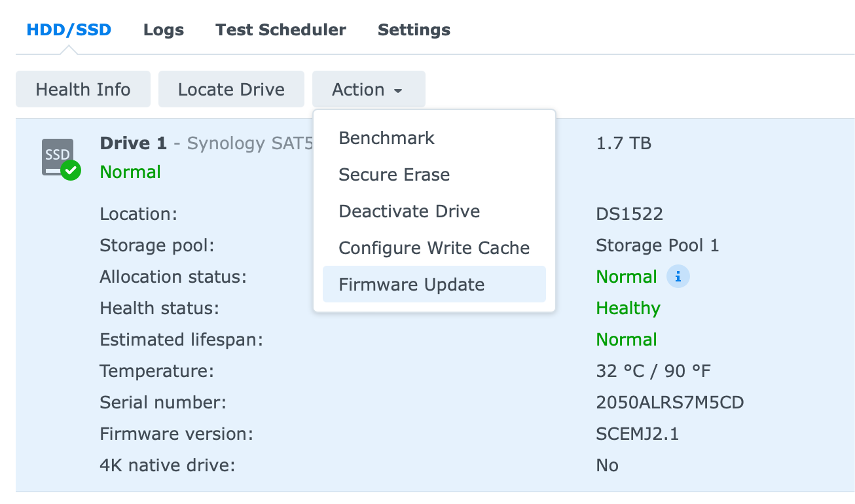Choose Secure Erase menu item
This screenshot has height=504, width=855.
pyautogui.click(x=434, y=175)
